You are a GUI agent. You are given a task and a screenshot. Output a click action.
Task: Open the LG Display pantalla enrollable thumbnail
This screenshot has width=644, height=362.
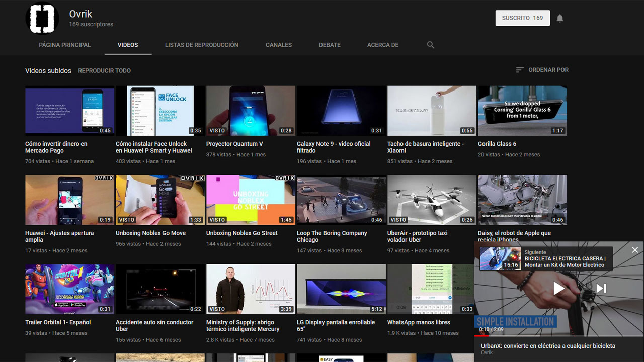click(341, 289)
